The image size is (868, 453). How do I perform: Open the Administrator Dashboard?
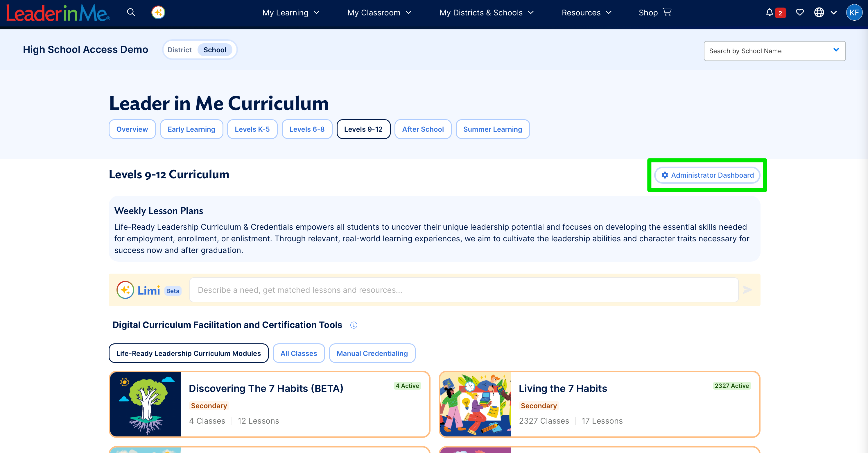click(x=707, y=175)
